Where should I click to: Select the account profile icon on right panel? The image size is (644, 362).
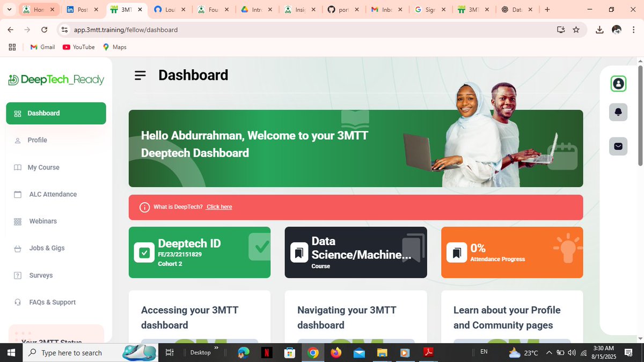coord(618,84)
